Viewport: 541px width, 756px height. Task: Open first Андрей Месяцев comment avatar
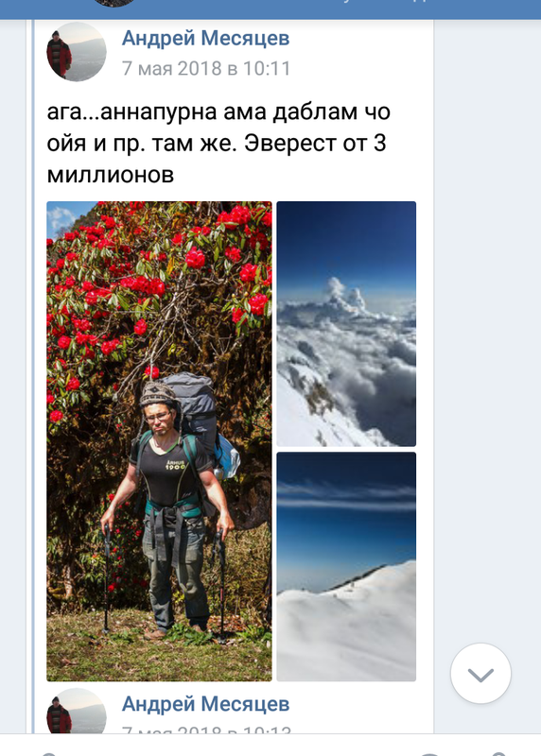point(77,52)
